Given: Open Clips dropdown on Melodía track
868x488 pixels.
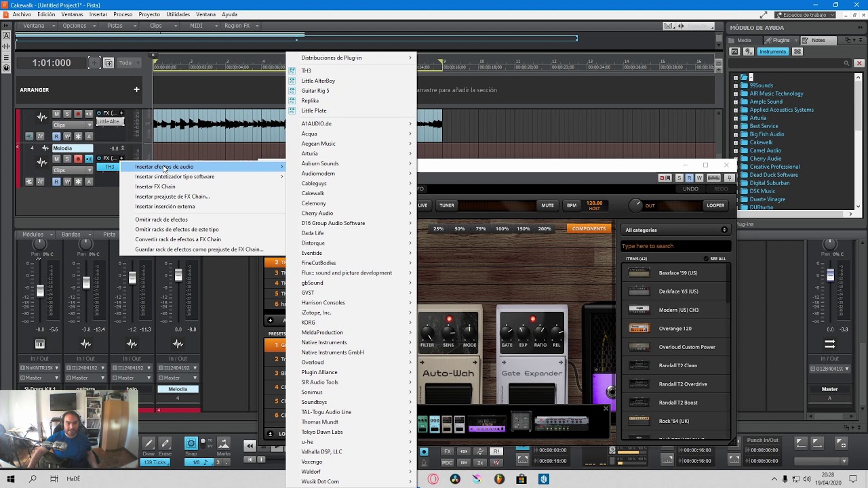Looking at the screenshot, I should 71,170.
